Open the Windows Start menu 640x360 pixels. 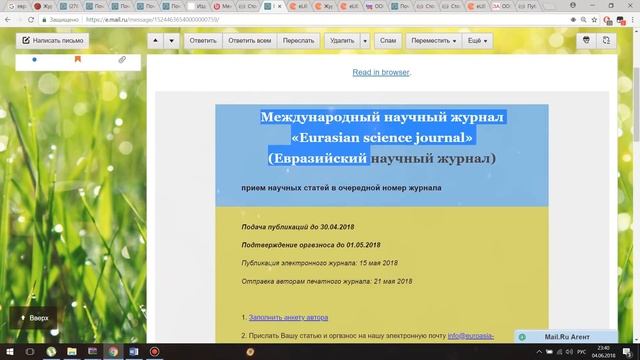click(10, 351)
